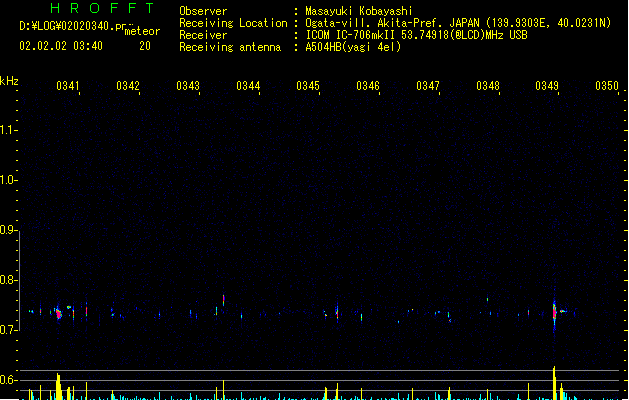Click the 0345 time marker

(x=308, y=86)
